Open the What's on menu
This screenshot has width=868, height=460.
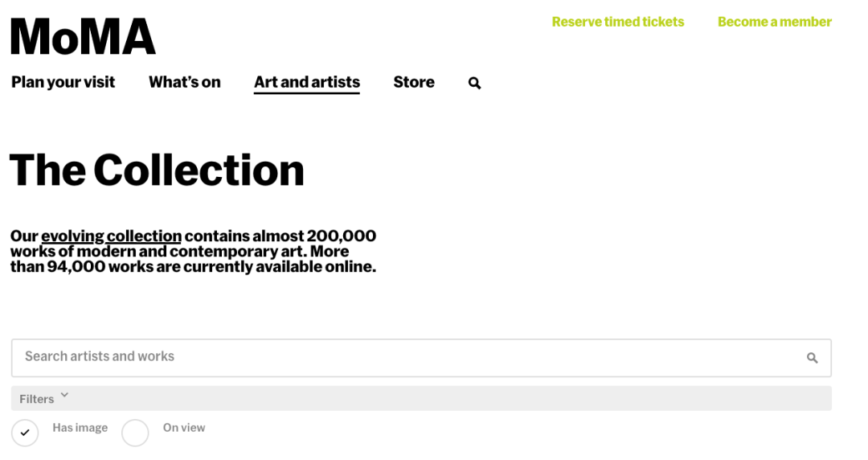coord(184,82)
